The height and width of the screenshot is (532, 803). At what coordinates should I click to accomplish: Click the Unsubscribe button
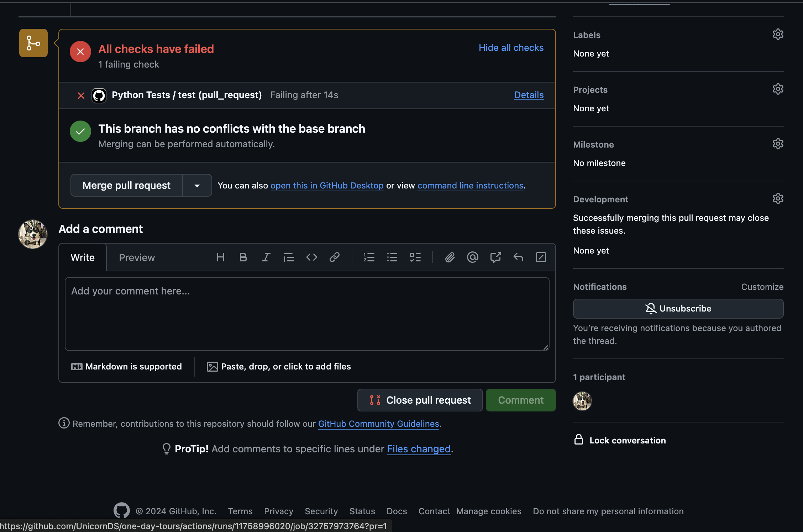pyautogui.click(x=678, y=308)
